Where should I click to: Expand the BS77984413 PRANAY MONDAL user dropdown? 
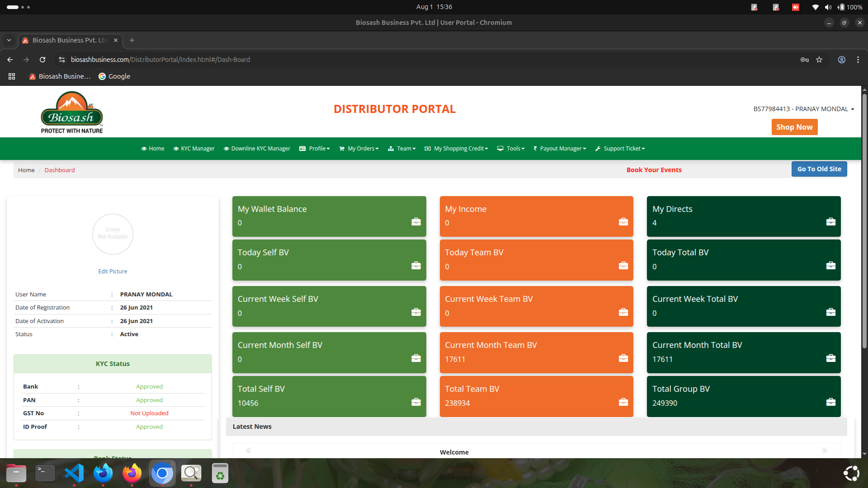tap(803, 109)
